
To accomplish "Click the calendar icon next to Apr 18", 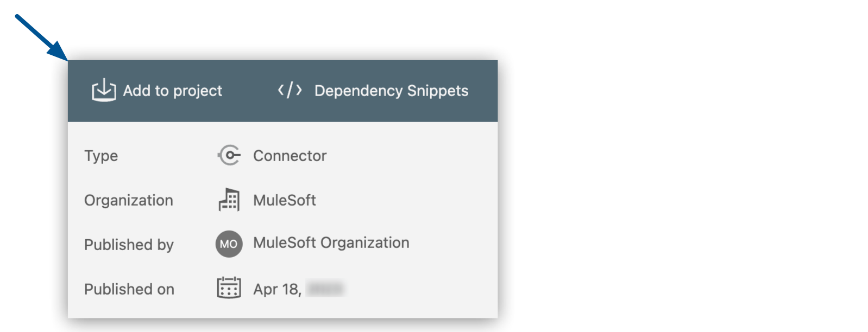I will [228, 289].
